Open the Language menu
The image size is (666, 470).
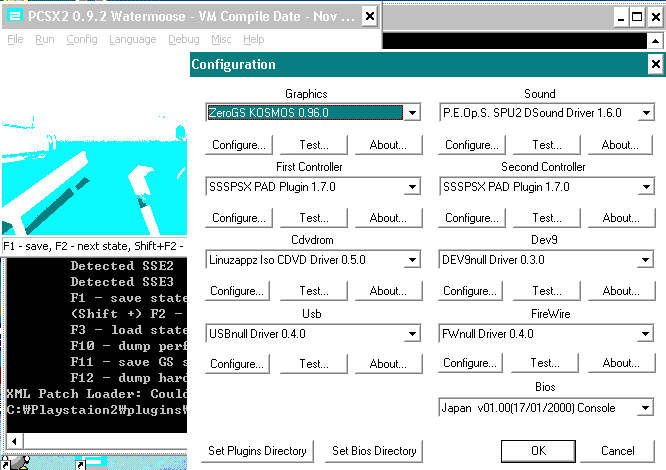click(x=133, y=39)
